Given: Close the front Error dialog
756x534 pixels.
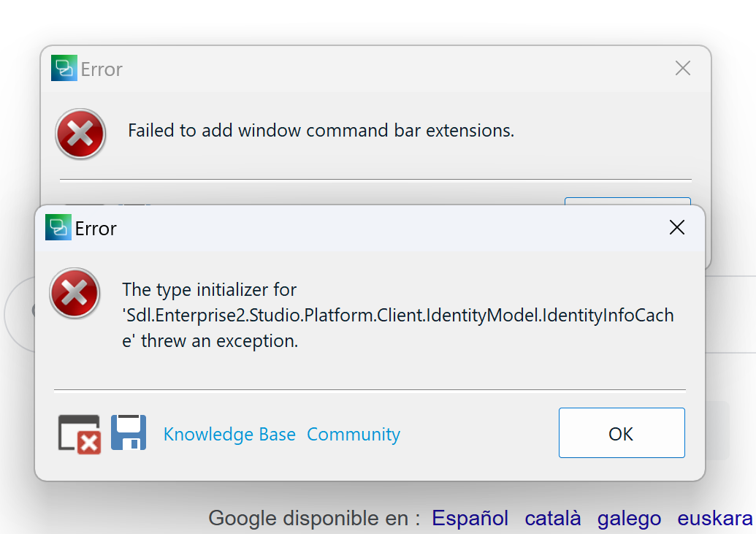Looking at the screenshot, I should coord(677,227).
